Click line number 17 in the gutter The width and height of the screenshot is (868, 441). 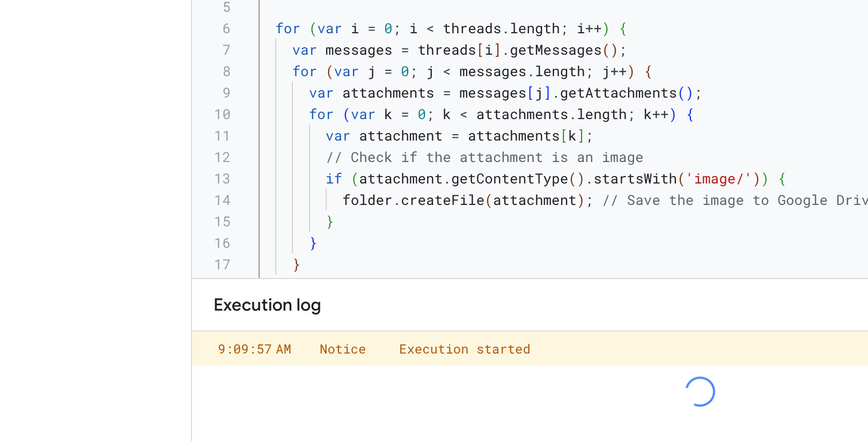[223, 265]
